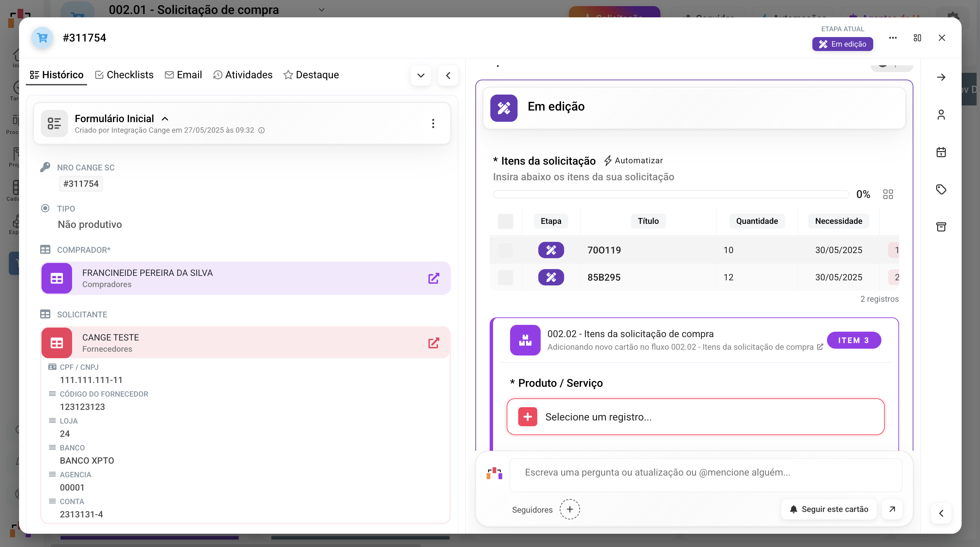Image resolution: width=980 pixels, height=547 pixels.
Task: Open the 002.01 Solicitação de compra title dropdown
Action: [x=321, y=10]
